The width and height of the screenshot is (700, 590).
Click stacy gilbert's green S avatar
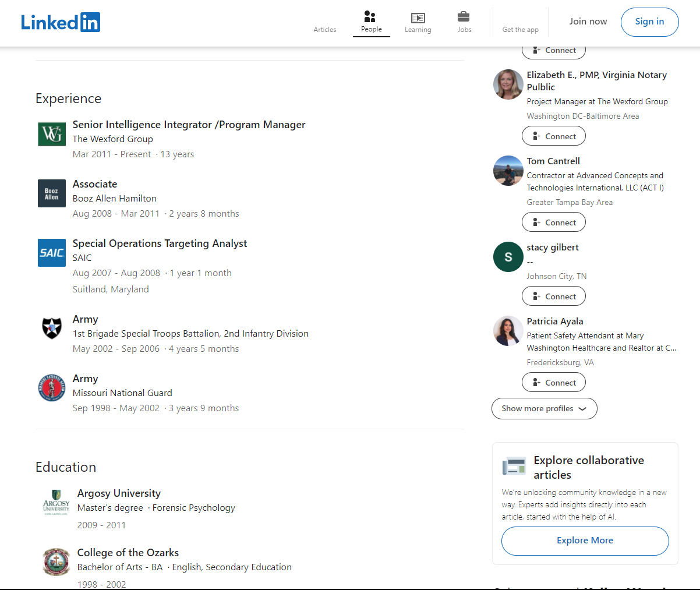tap(508, 257)
